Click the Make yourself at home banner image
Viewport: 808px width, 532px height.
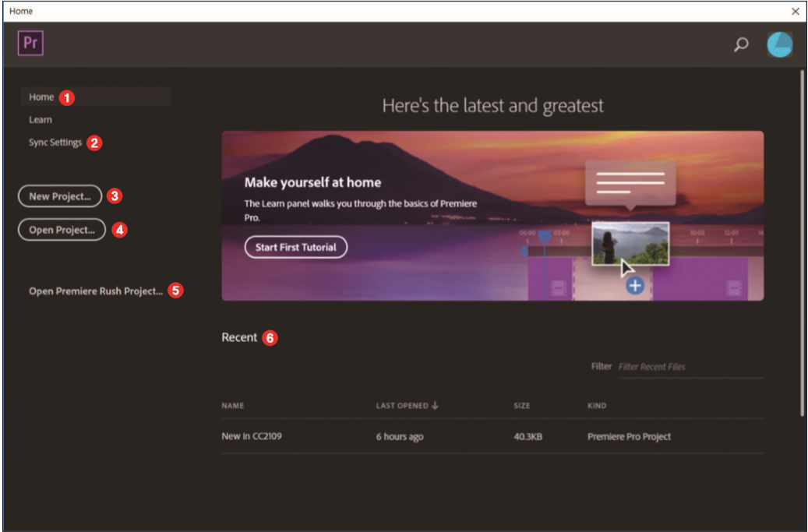(492, 216)
